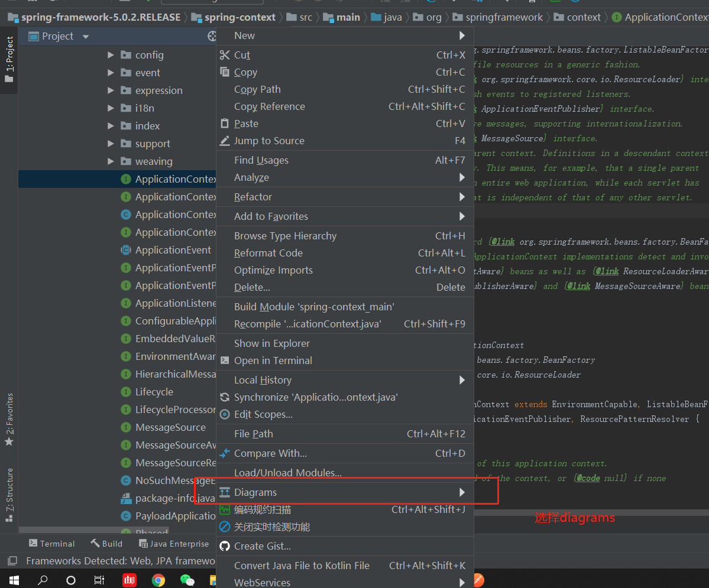The height and width of the screenshot is (588, 709).
Task: Open the Favorites sidebar panel
Action: [8, 414]
